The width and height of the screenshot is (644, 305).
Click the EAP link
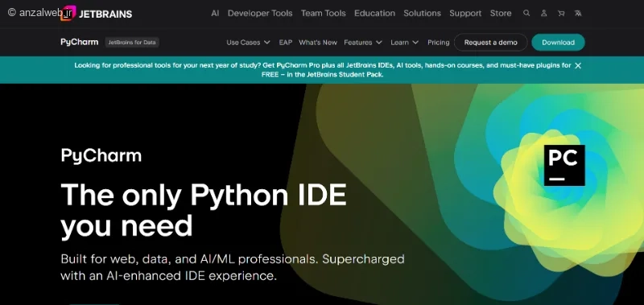coord(286,43)
